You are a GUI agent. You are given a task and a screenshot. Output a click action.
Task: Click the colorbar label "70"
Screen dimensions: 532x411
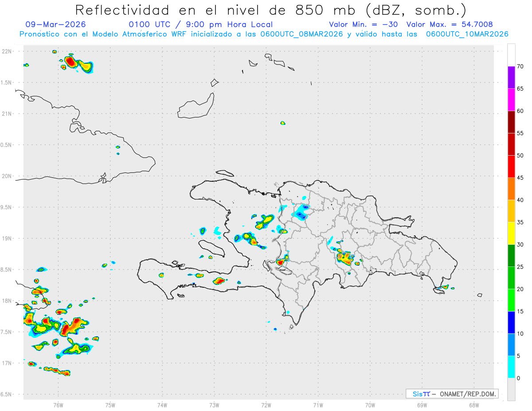(520, 67)
